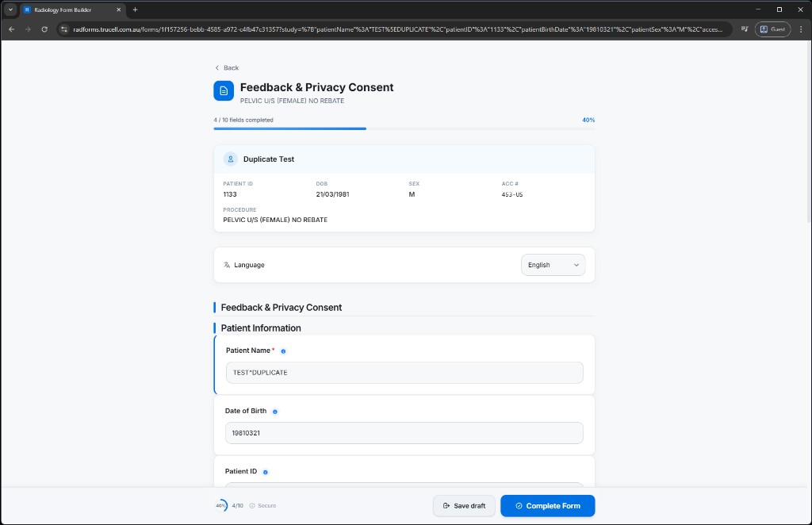The height and width of the screenshot is (525, 812).
Task: Select the Radiology Form Builder tab
Action: (72, 10)
